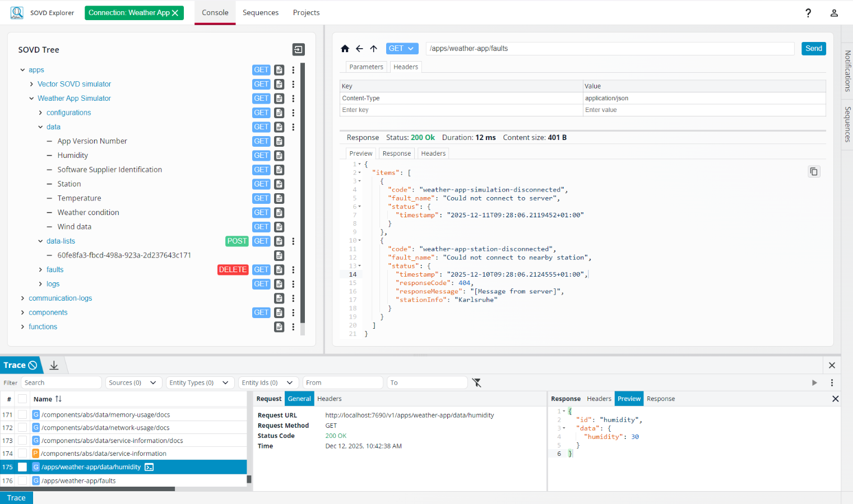
Task: Copy response JSON to clipboard icon
Action: point(814,171)
